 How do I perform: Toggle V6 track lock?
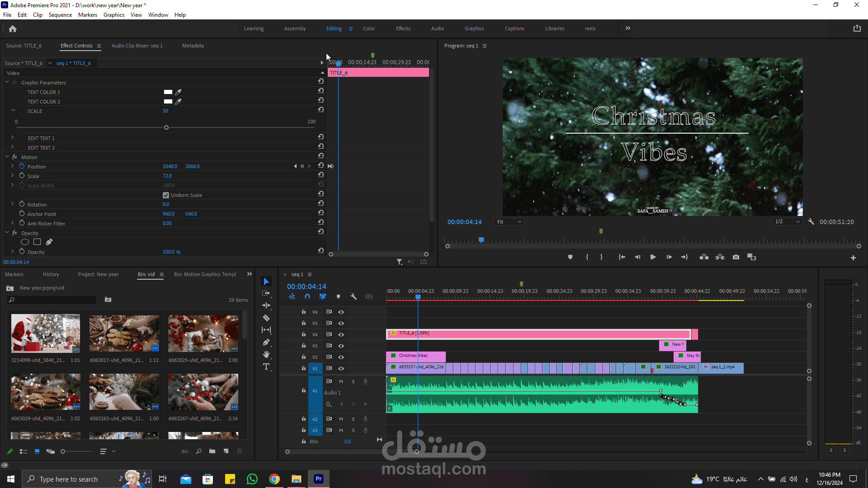(303, 312)
